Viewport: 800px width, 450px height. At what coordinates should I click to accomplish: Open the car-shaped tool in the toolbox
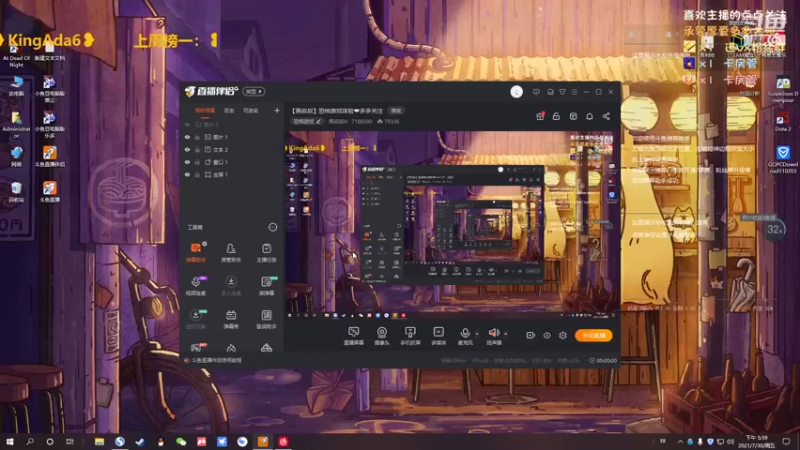click(x=266, y=348)
